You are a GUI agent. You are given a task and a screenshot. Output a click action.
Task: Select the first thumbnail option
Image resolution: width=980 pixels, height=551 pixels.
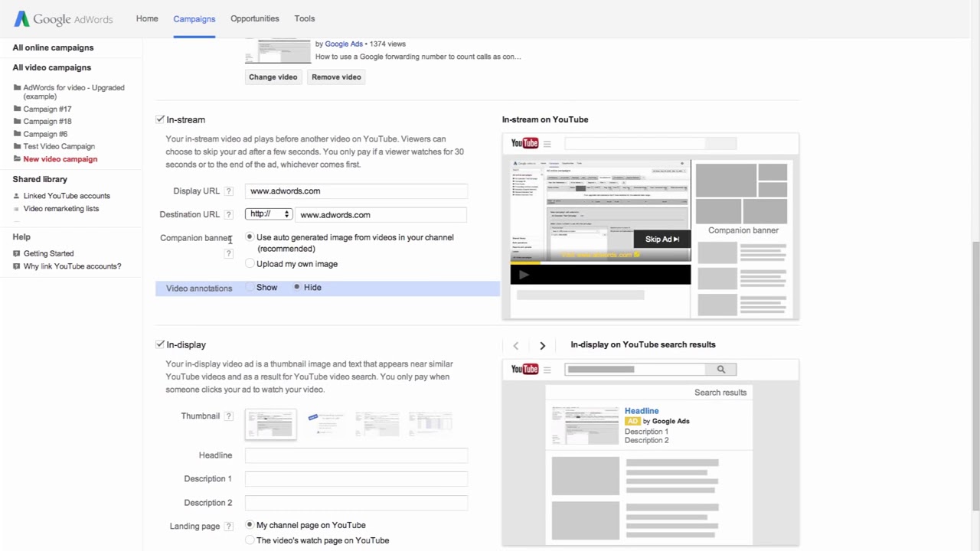pos(270,425)
